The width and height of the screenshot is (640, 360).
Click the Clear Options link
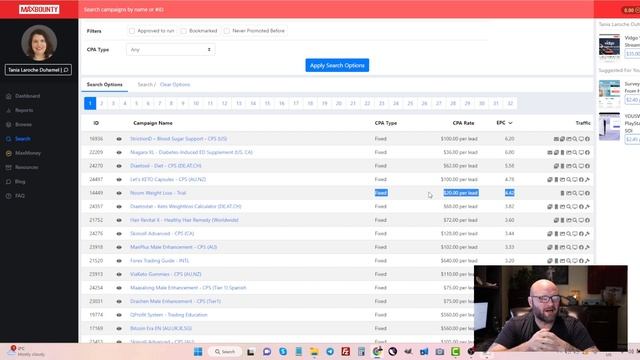coord(175,84)
